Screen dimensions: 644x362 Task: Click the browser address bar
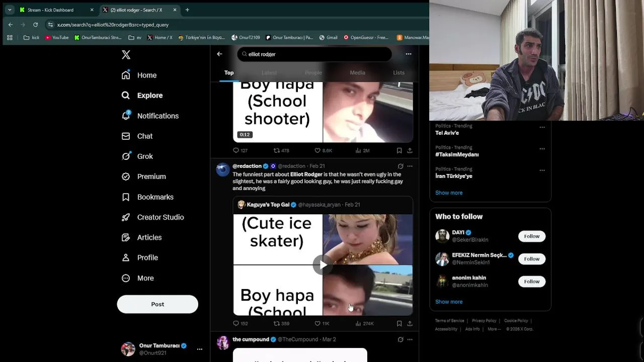click(x=236, y=25)
